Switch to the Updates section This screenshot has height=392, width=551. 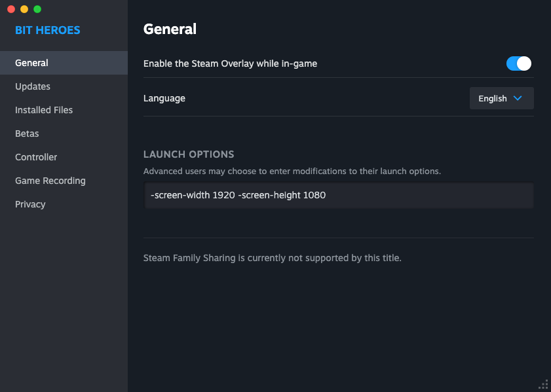(x=33, y=86)
